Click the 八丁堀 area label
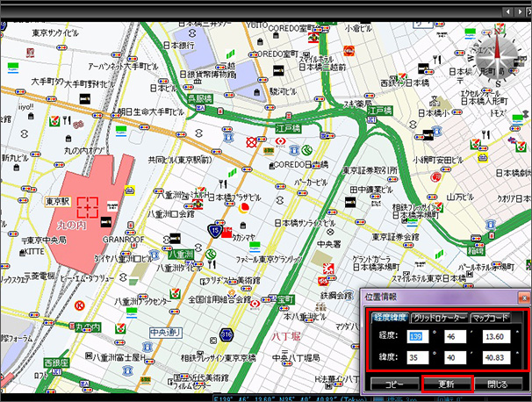This screenshot has height=402, width=532. click(x=286, y=336)
